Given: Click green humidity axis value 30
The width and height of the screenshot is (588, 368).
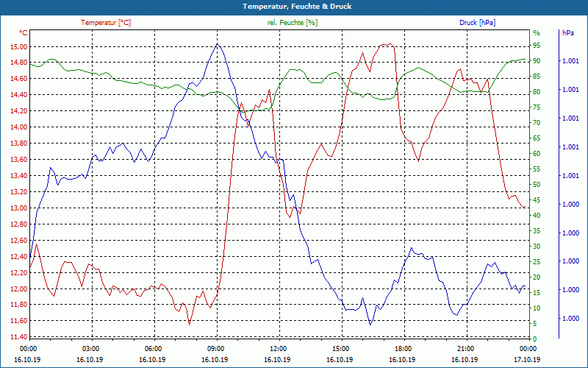Looking at the screenshot, I should pyautogui.click(x=537, y=247).
